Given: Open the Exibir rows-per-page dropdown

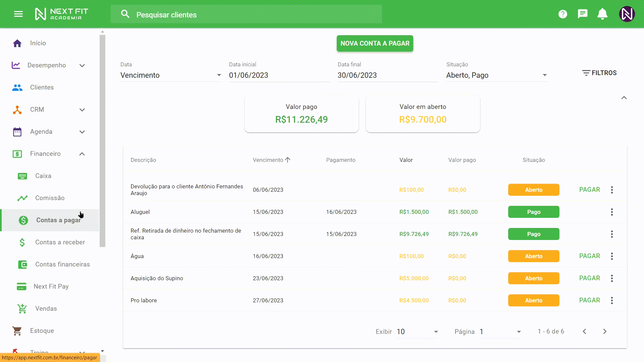Looking at the screenshot, I should 417,331.
